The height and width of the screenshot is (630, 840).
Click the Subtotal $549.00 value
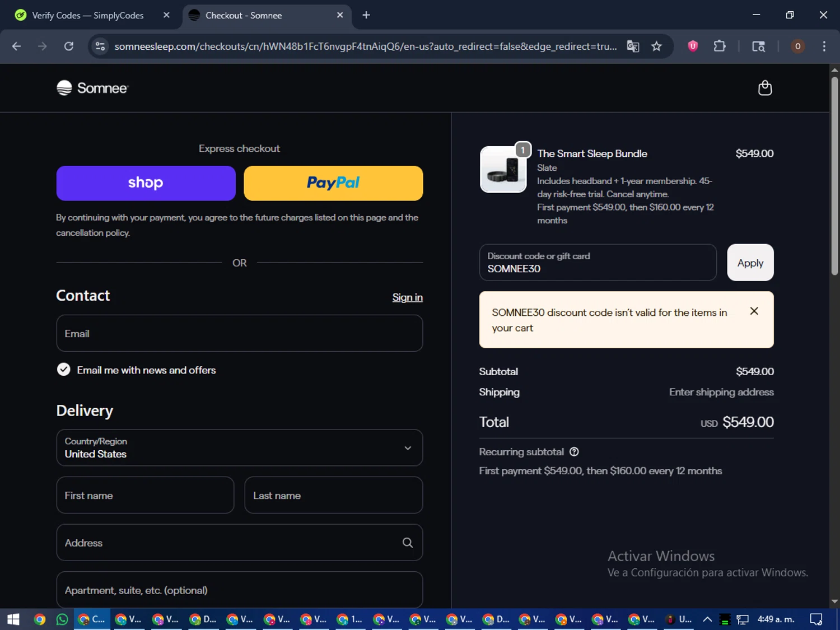click(755, 371)
